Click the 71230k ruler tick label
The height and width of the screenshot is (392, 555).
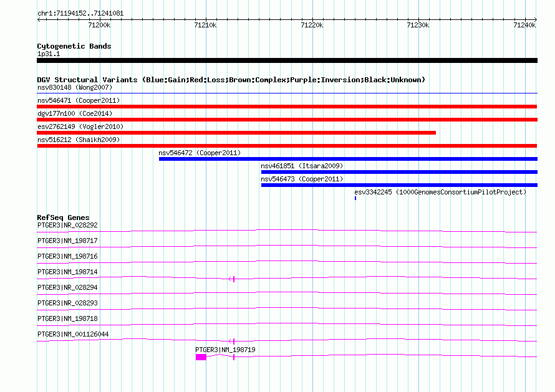[x=418, y=25]
